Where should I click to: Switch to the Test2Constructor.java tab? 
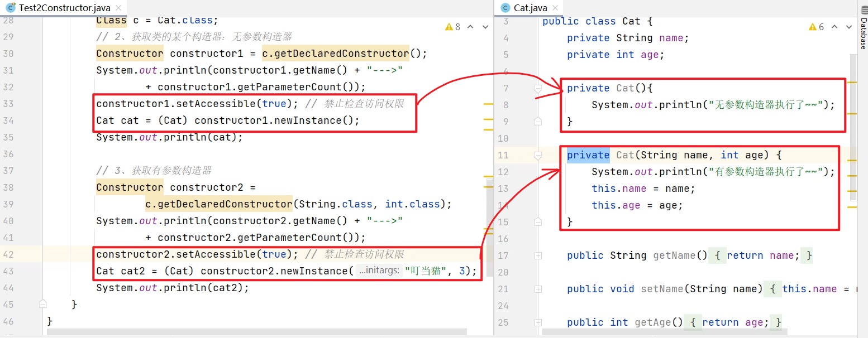[64, 8]
